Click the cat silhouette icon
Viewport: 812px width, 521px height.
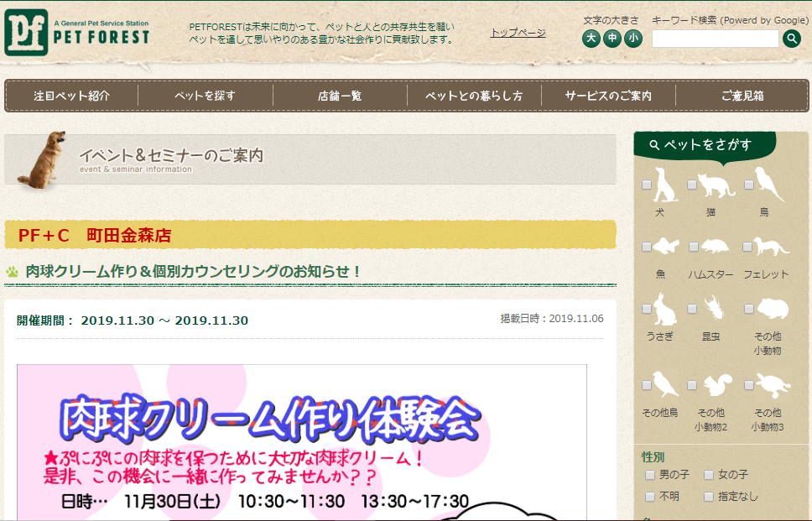(x=716, y=185)
